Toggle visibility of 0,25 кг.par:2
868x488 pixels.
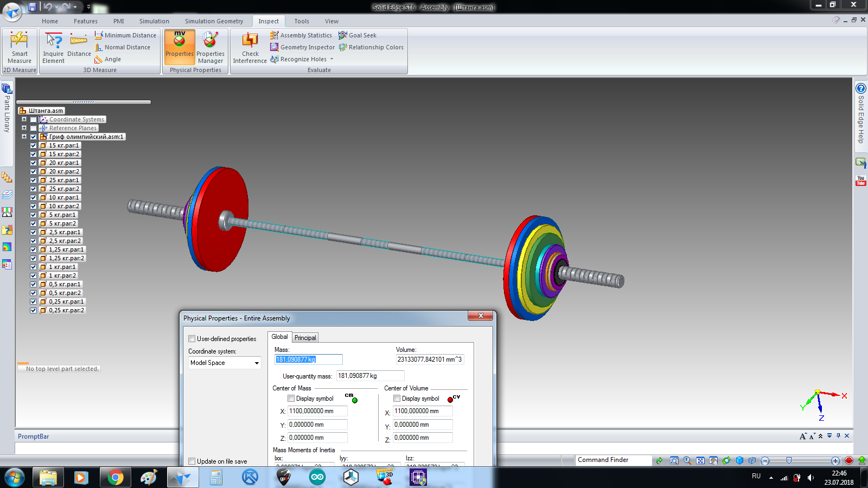(33, 310)
